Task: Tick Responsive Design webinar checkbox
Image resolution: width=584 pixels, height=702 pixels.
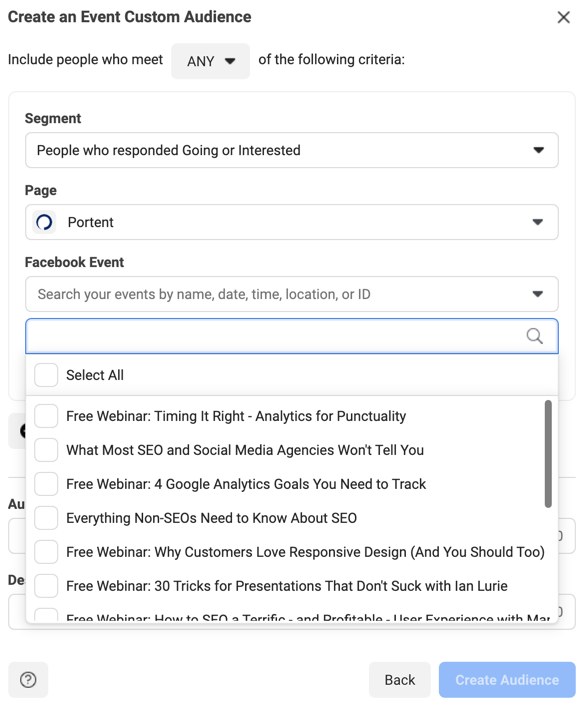Action: 46,552
